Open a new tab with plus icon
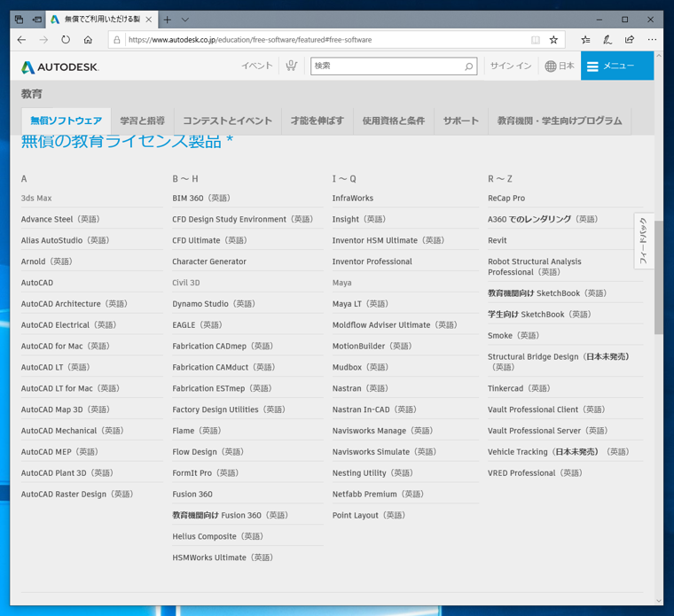 click(x=168, y=19)
